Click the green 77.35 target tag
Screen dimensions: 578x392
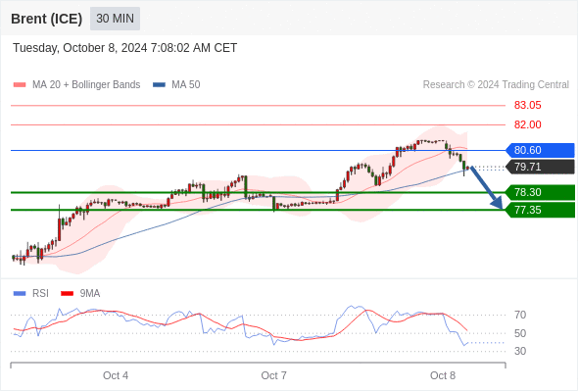tap(540, 210)
